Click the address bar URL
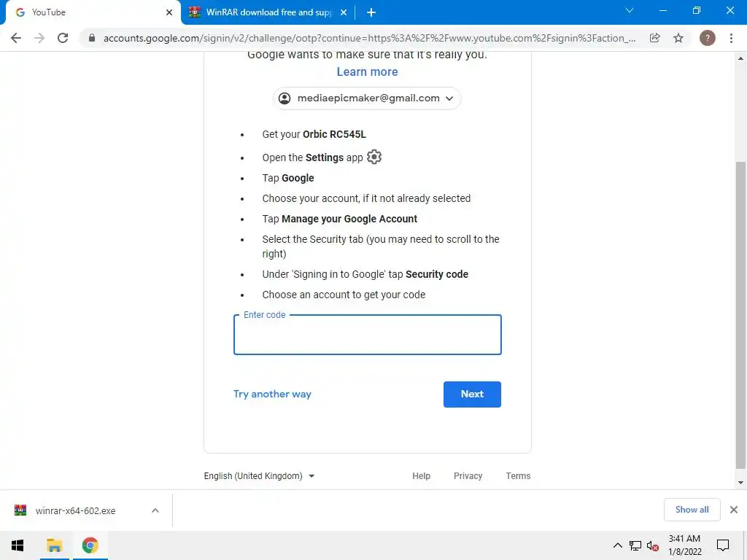 [x=369, y=38]
